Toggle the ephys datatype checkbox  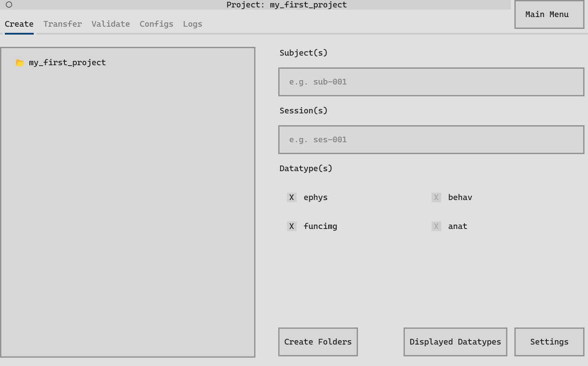pos(292,197)
